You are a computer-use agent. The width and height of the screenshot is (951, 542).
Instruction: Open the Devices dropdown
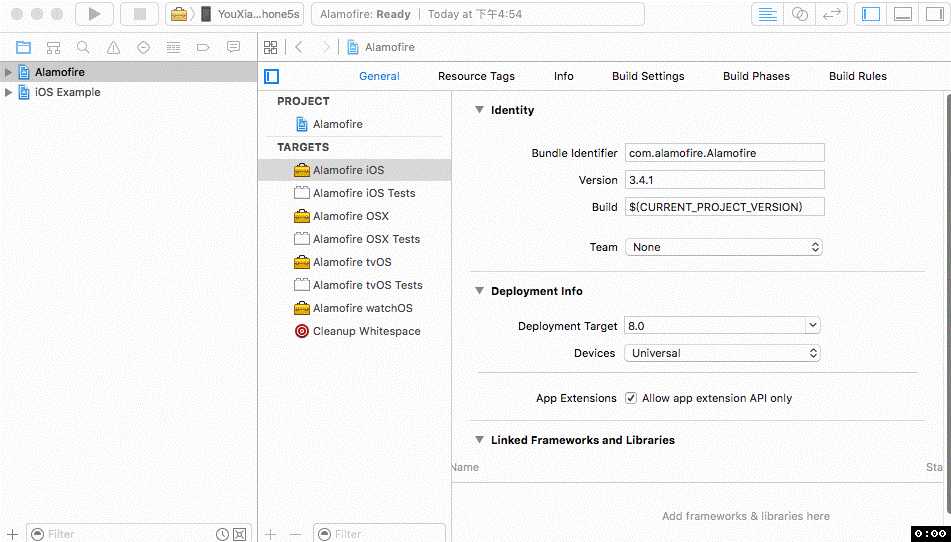722,353
